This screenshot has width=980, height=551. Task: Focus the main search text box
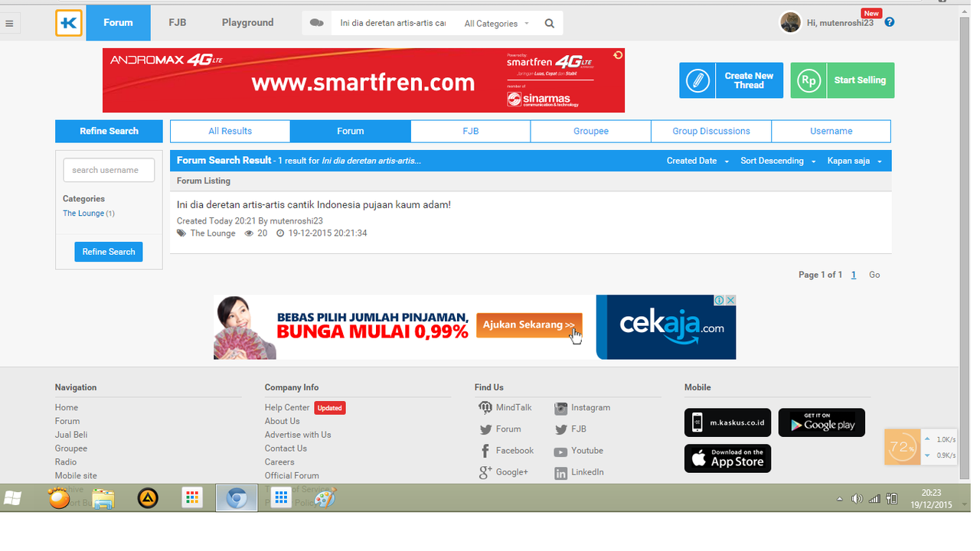point(393,24)
